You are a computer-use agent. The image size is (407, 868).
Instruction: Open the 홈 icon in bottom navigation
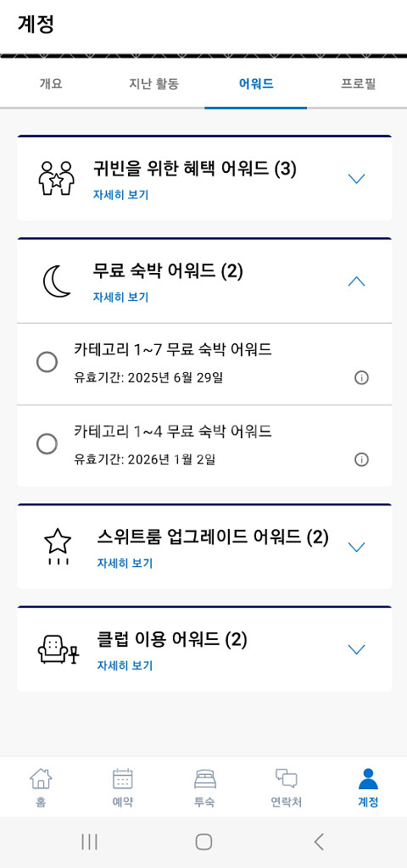(41, 779)
